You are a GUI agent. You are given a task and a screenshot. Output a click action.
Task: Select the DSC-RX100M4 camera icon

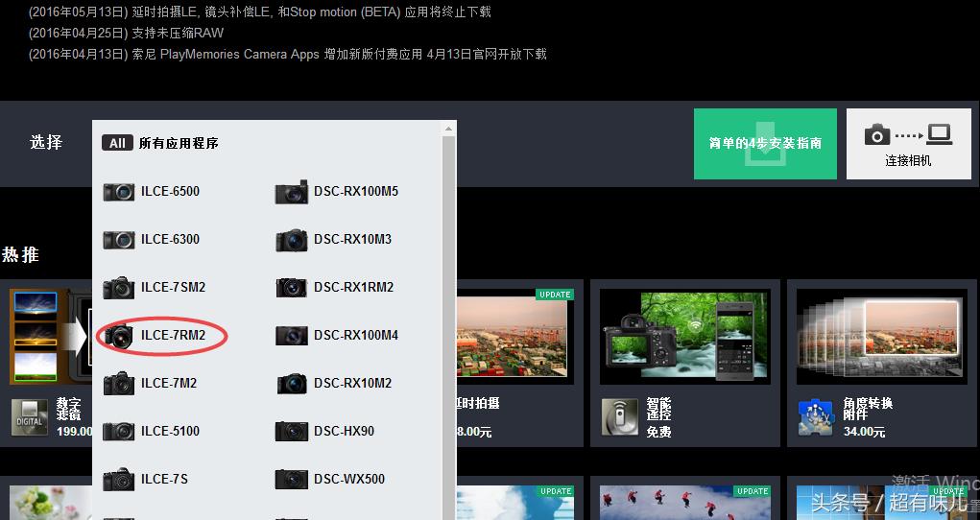pyautogui.click(x=292, y=336)
